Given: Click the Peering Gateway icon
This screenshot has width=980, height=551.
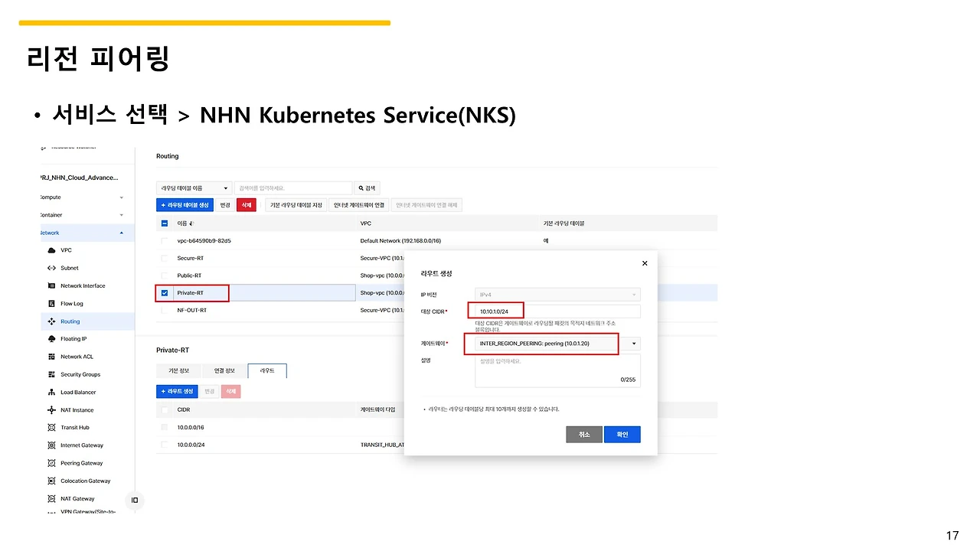Looking at the screenshot, I should (52, 463).
